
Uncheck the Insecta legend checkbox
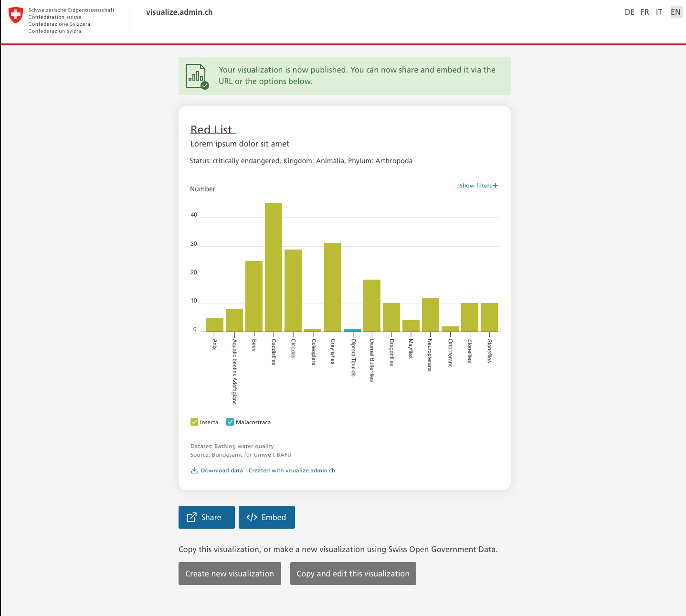194,422
